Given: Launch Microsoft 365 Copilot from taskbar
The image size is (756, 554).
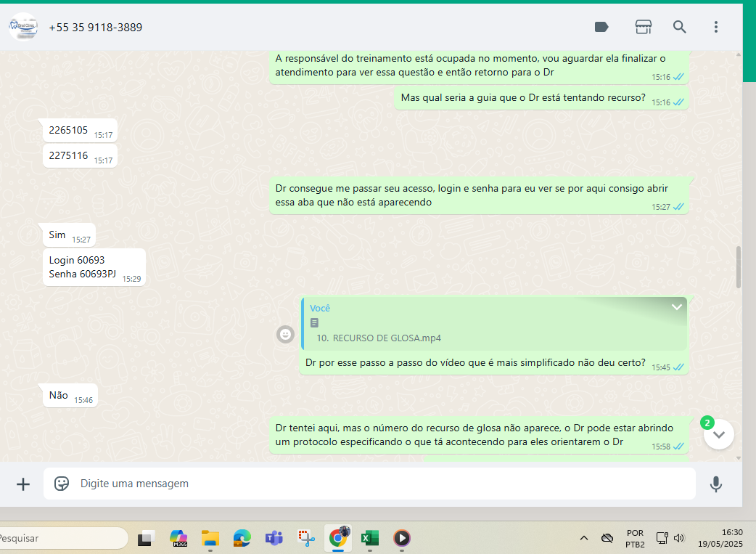Looking at the screenshot, I should click(178, 538).
